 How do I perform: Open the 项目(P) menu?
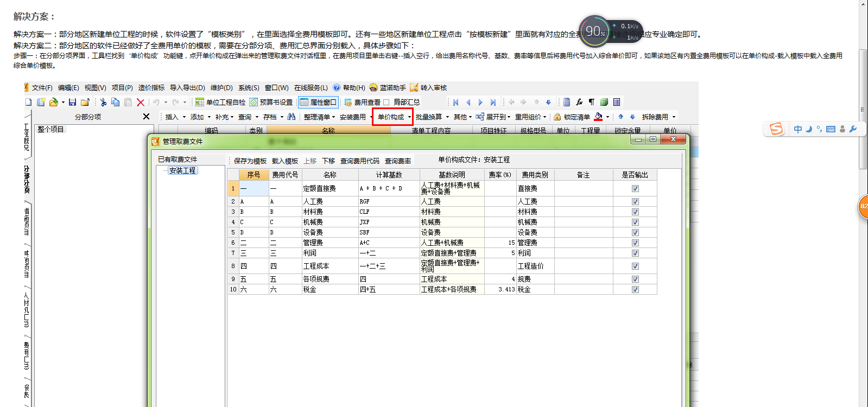(122, 87)
